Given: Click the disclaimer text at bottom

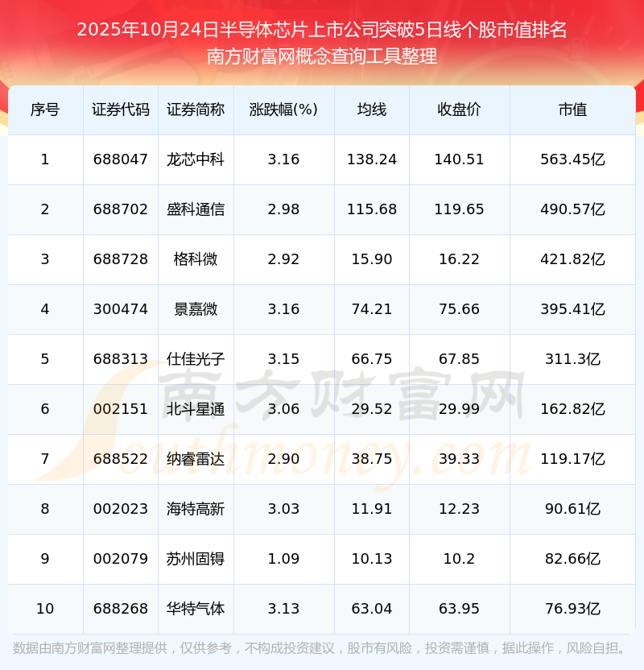Looking at the screenshot, I should (319, 648).
